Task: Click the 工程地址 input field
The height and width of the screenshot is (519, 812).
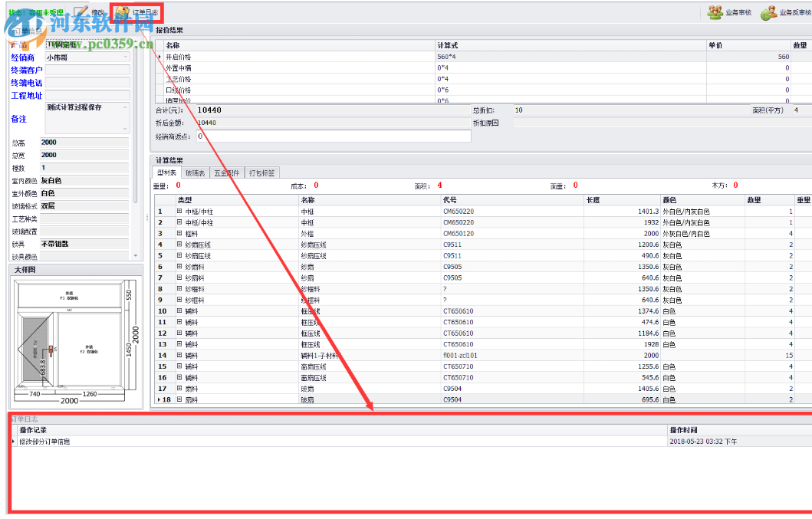Action: (x=87, y=95)
